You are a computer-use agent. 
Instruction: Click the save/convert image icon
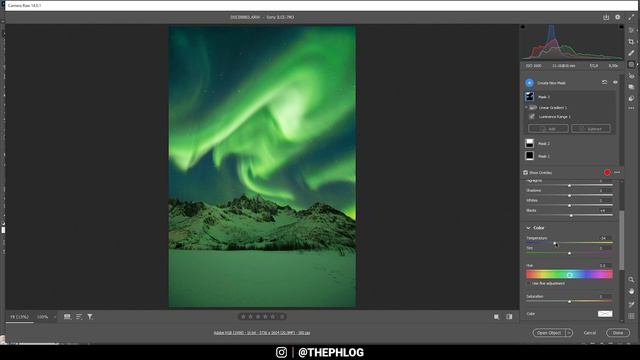(x=606, y=17)
